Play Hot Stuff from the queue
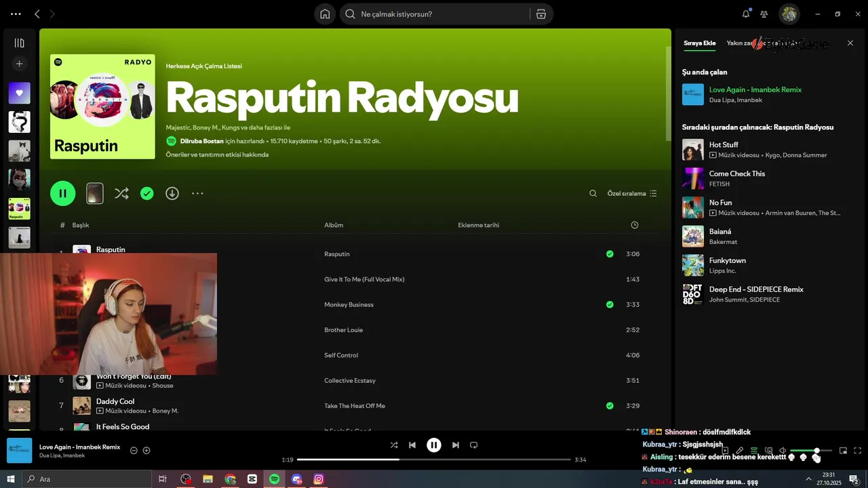The width and height of the screenshot is (868, 488). click(692, 150)
